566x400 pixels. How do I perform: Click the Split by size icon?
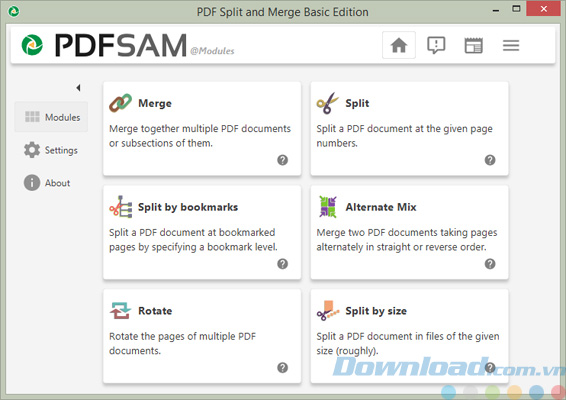click(x=328, y=310)
